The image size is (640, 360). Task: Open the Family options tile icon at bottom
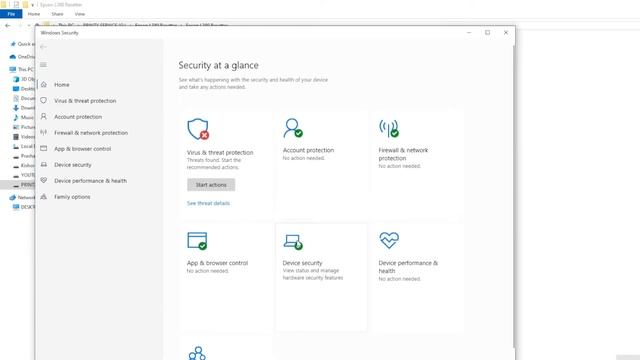(197, 353)
